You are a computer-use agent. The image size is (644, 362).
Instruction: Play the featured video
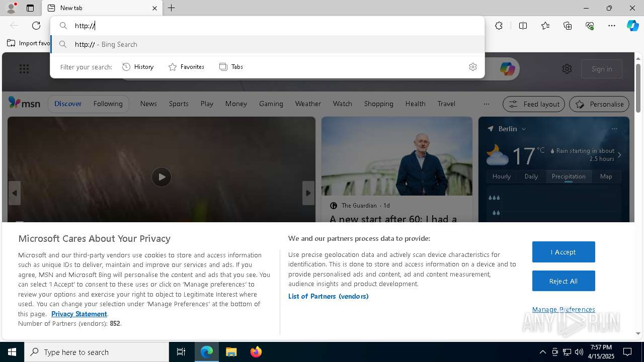click(x=162, y=177)
